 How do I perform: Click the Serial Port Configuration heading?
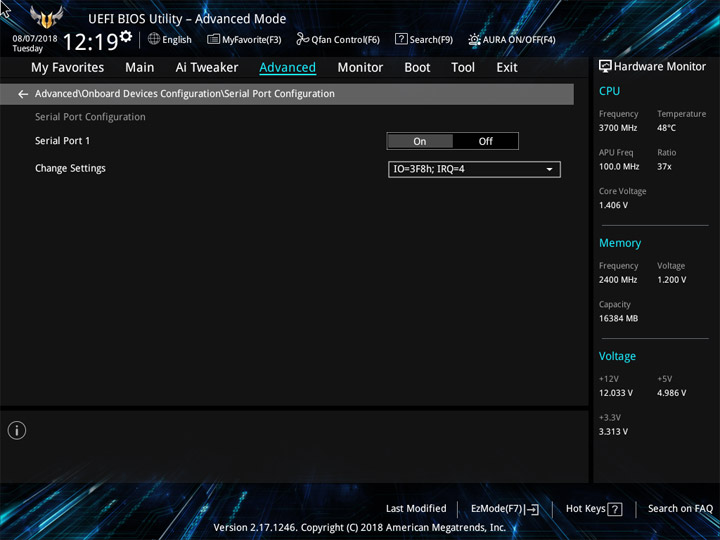(90, 117)
